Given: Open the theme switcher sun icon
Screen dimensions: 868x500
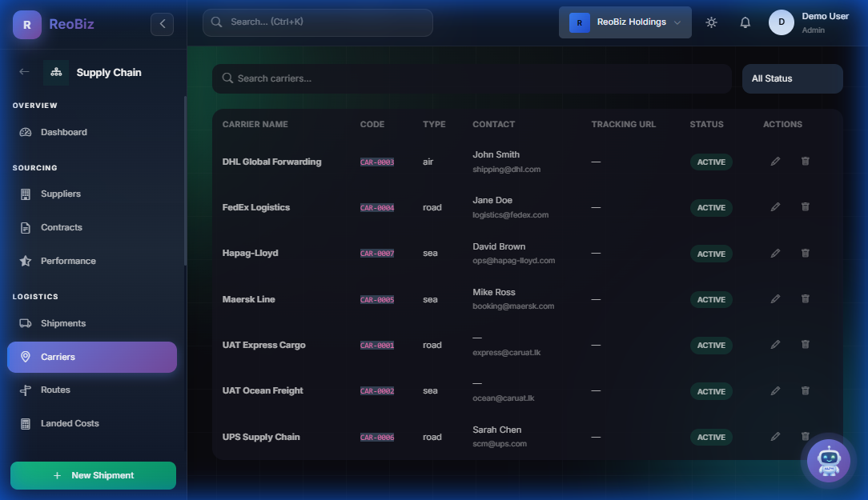Looking at the screenshot, I should click(711, 22).
